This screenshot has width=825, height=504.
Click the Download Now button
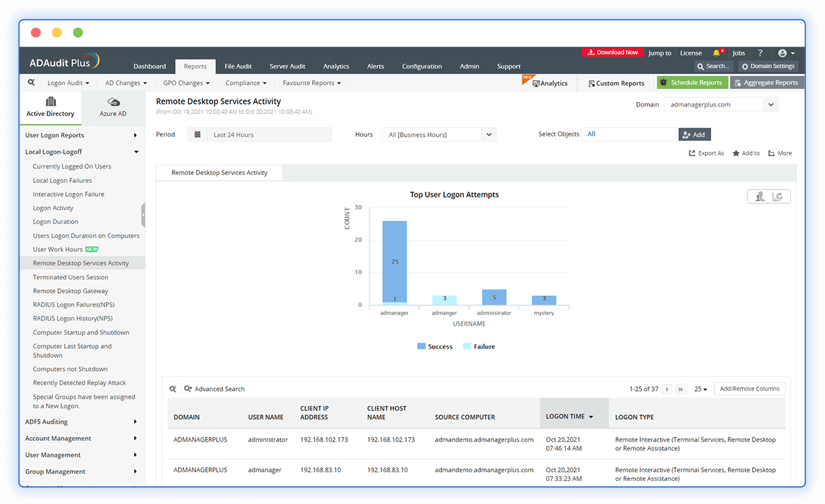coord(612,52)
